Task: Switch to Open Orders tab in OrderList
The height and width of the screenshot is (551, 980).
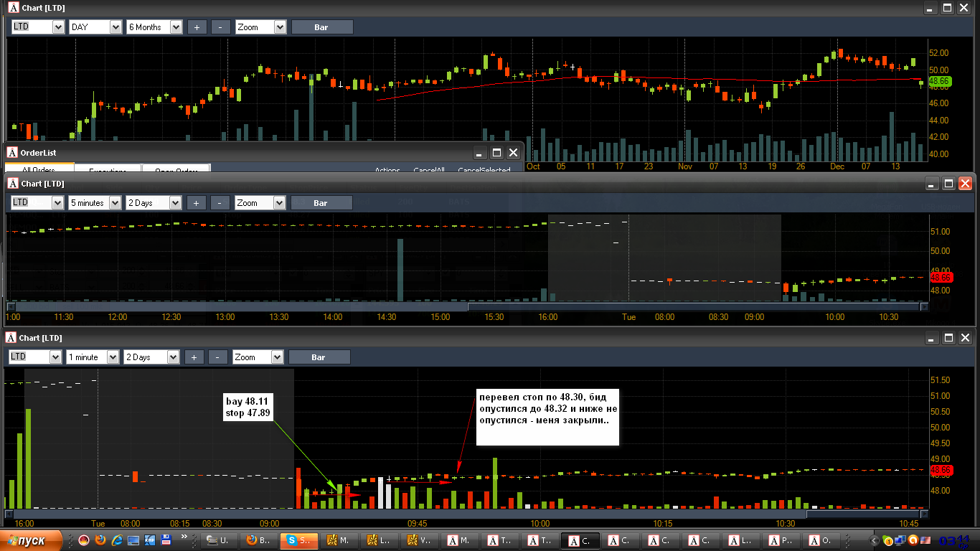Action: [176, 170]
